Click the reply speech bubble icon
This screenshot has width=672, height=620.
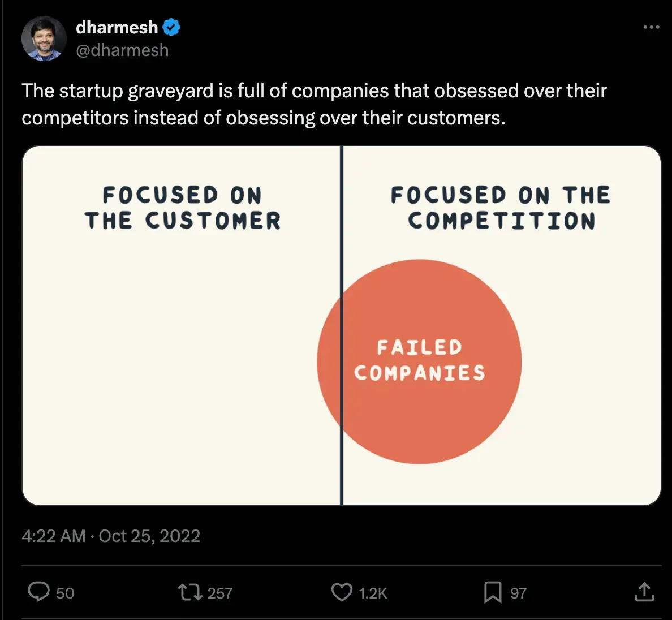[38, 592]
